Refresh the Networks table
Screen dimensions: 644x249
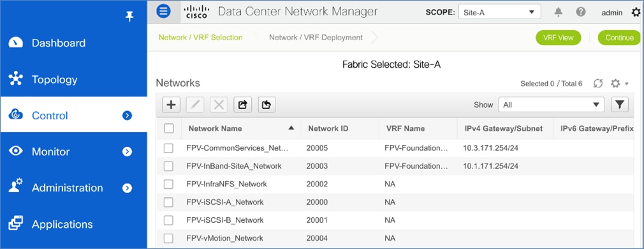coord(598,84)
